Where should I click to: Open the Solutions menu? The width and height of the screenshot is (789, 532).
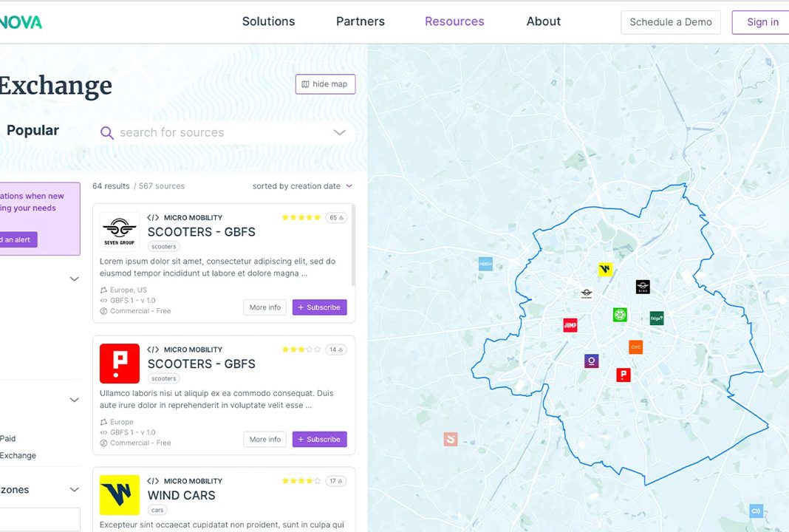[268, 21]
